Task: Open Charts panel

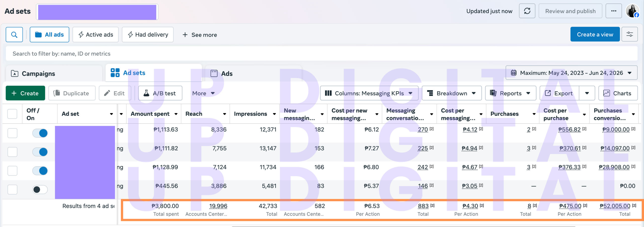Action: coord(618,93)
